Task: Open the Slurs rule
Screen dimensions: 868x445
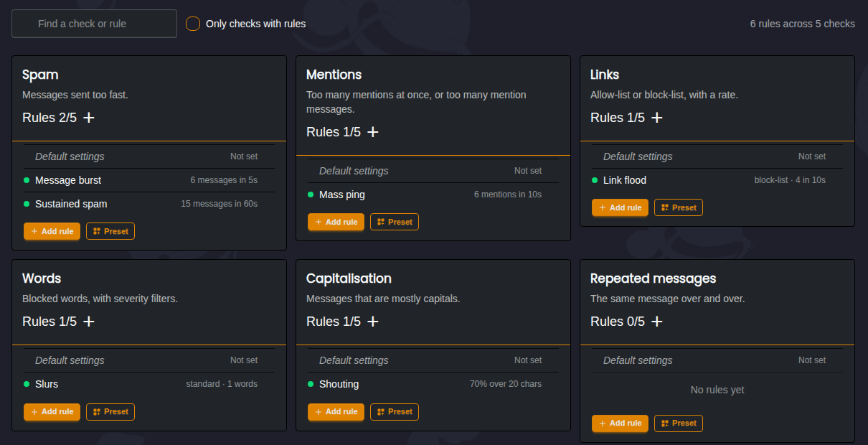Action: [149, 384]
